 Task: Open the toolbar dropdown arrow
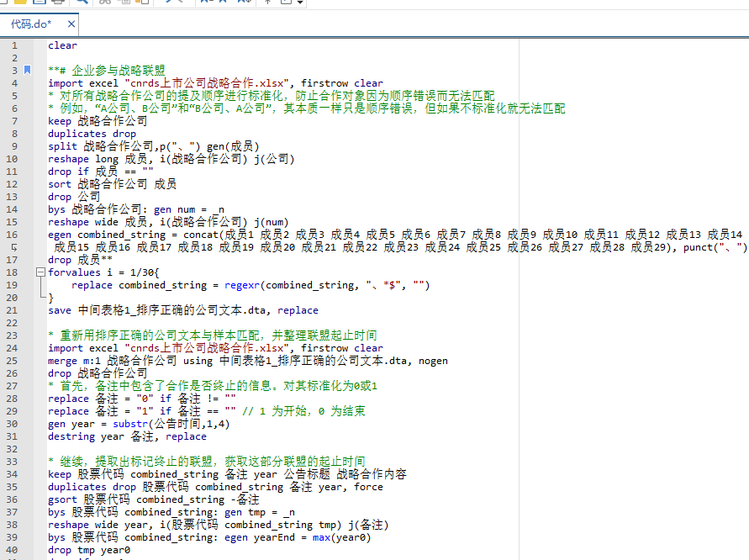pyautogui.click(x=300, y=3)
